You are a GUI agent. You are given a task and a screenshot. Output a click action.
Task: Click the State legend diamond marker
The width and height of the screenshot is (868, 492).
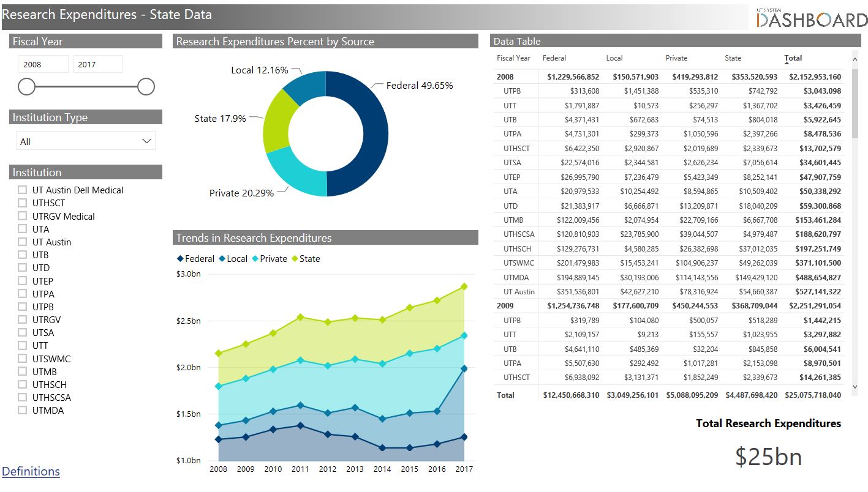click(295, 259)
